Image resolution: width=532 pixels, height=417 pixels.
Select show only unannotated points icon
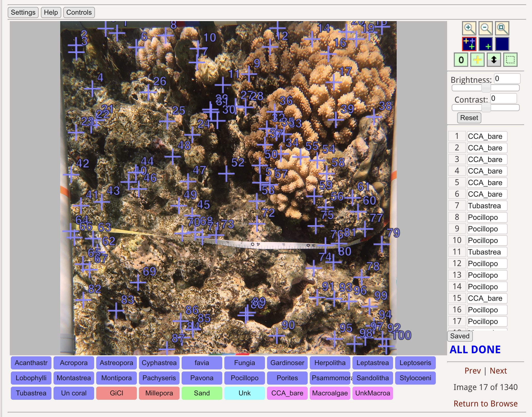coord(485,44)
